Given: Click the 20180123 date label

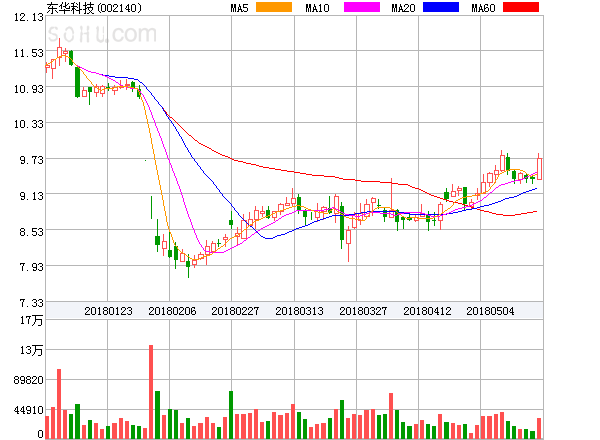Looking at the screenshot, I should click(108, 311).
